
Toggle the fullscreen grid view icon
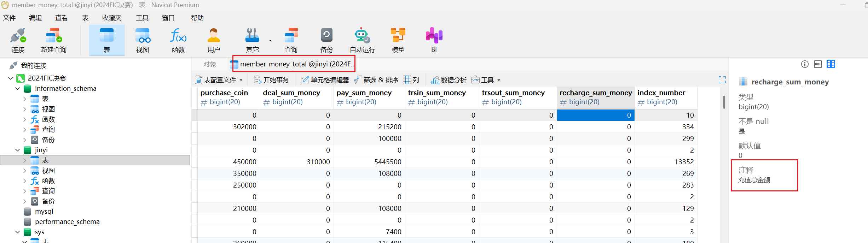[x=722, y=80]
